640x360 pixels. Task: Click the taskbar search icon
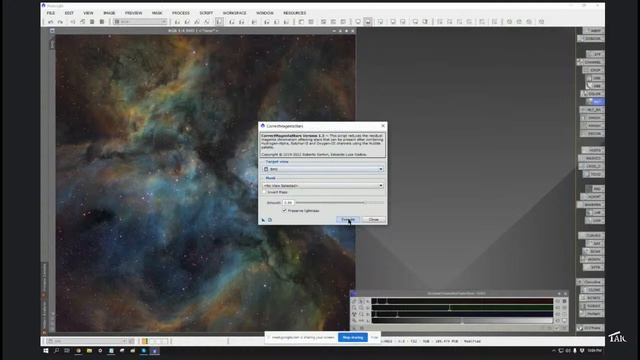tap(56, 351)
